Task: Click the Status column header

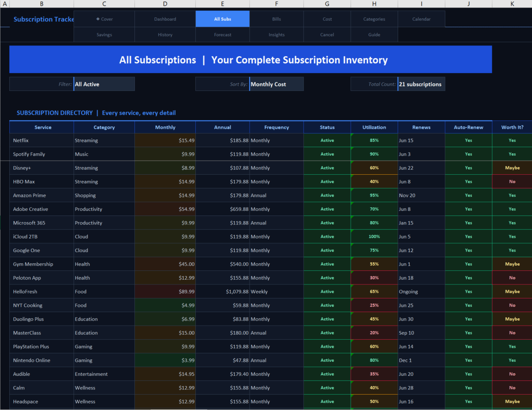Action: coord(327,127)
